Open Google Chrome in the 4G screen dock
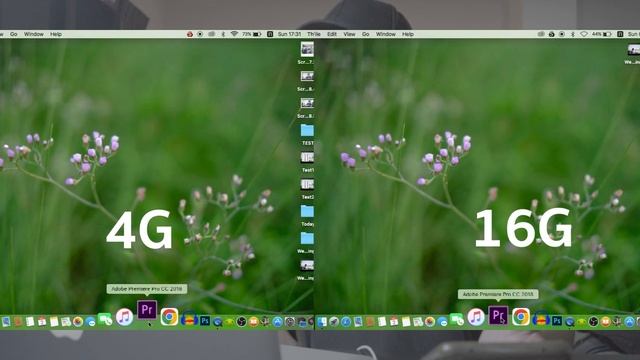Viewport: 640px width, 360px height. click(x=169, y=317)
